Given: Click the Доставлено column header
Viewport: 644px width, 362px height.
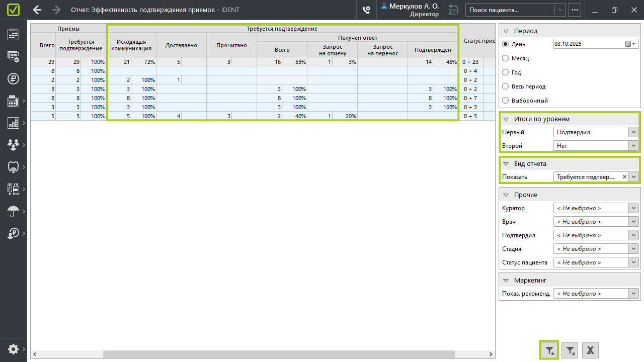Looking at the screenshot, I should [181, 45].
